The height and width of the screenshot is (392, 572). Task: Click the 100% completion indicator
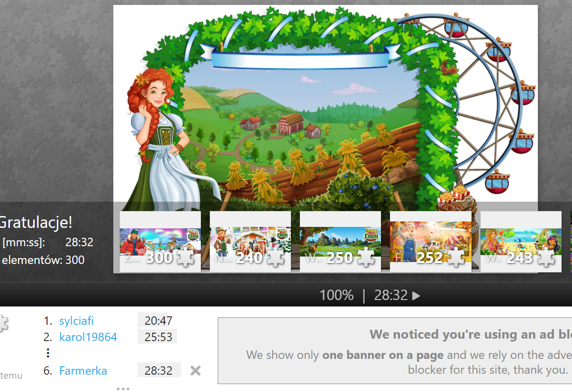pyautogui.click(x=336, y=296)
